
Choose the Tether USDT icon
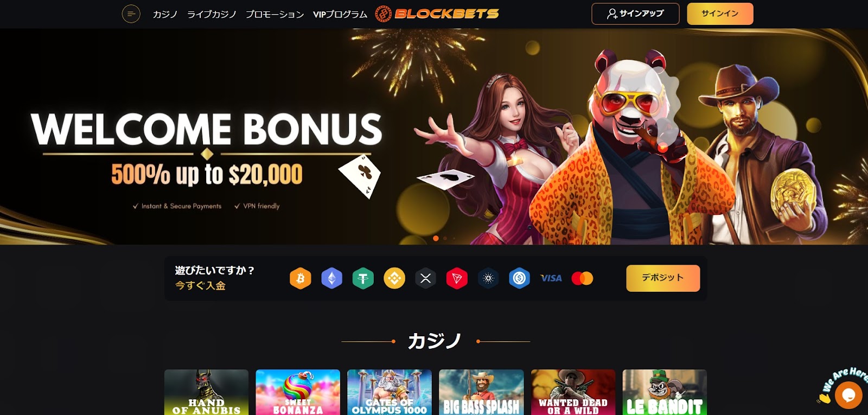coord(363,278)
